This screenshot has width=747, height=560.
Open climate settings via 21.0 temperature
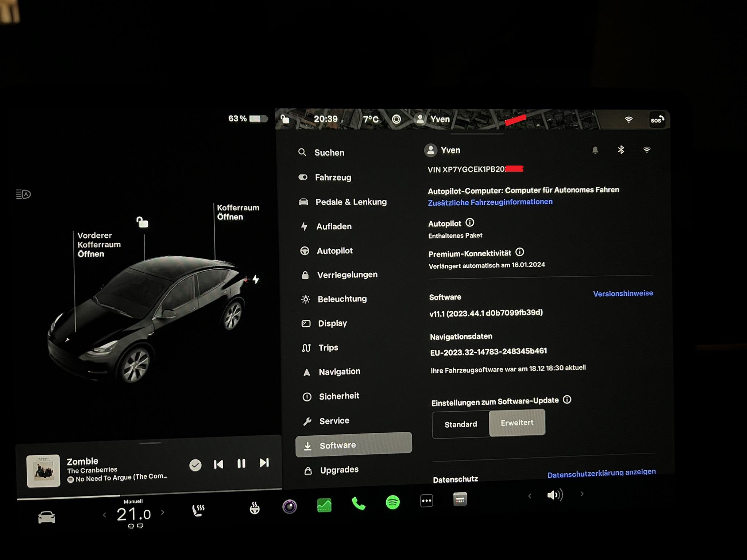coord(134,514)
